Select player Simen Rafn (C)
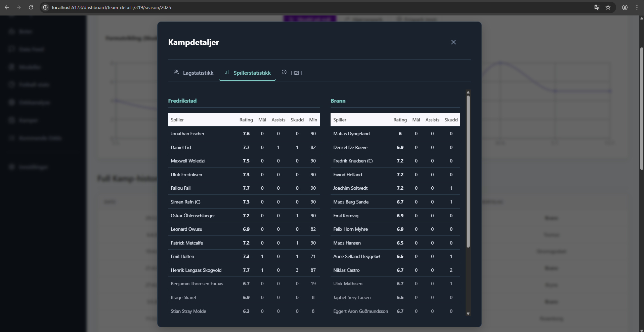 coord(185,202)
